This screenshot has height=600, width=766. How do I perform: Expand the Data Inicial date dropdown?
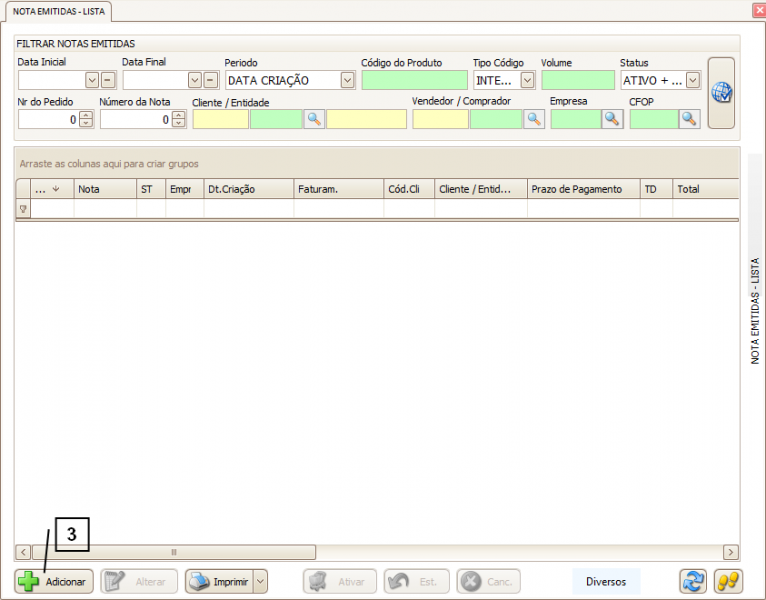coord(92,80)
